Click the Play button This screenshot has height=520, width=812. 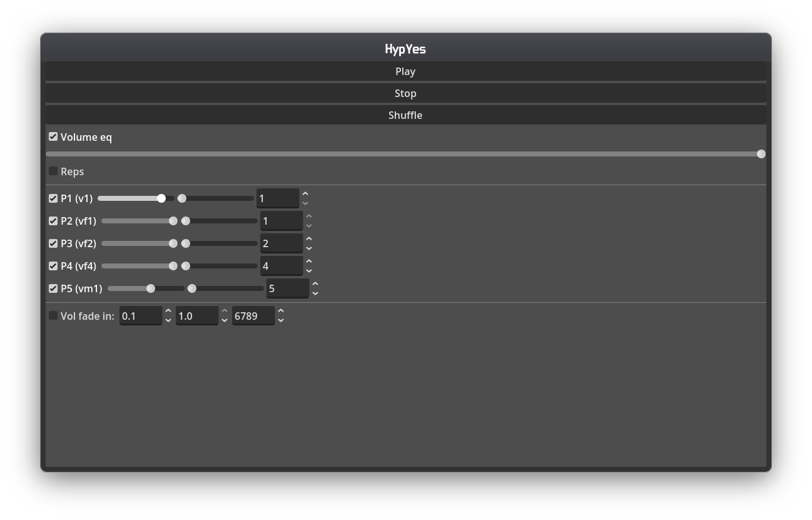click(x=405, y=71)
